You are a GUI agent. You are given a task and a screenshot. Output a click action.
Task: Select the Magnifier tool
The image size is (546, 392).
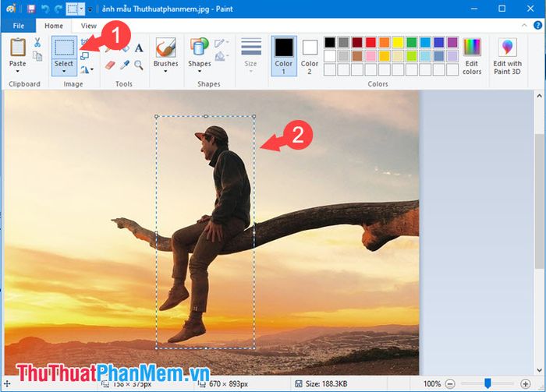pyautogui.click(x=139, y=65)
